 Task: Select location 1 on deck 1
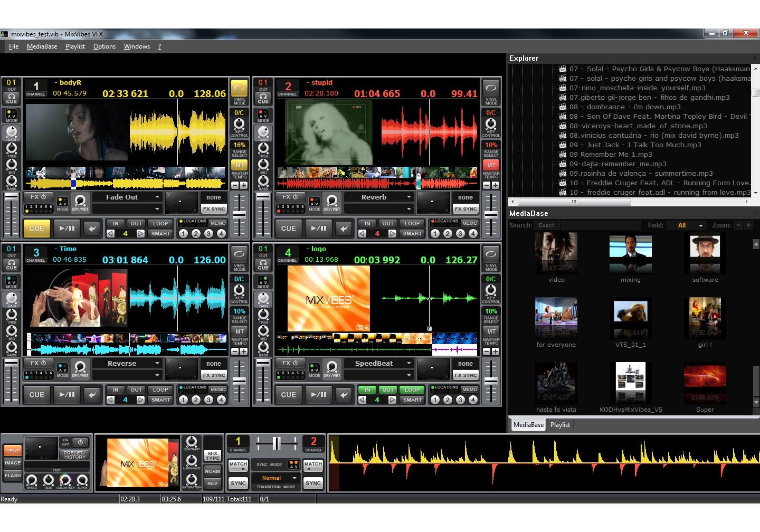183,233
